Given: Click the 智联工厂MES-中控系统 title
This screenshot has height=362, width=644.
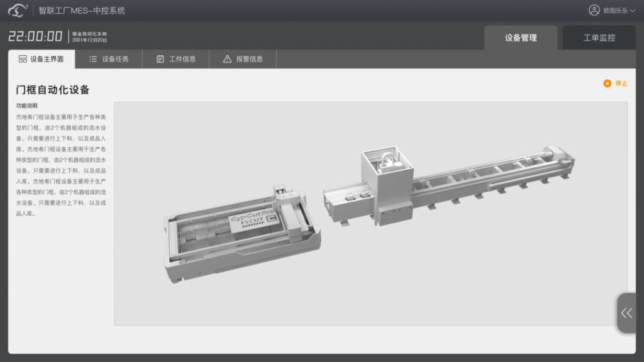Looking at the screenshot, I should coord(82,11).
